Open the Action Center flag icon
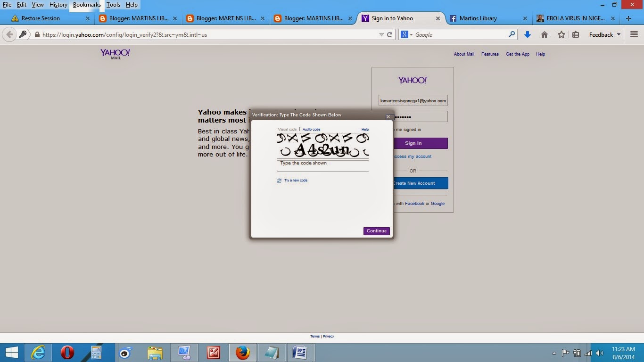The width and height of the screenshot is (644, 362). pyautogui.click(x=565, y=353)
